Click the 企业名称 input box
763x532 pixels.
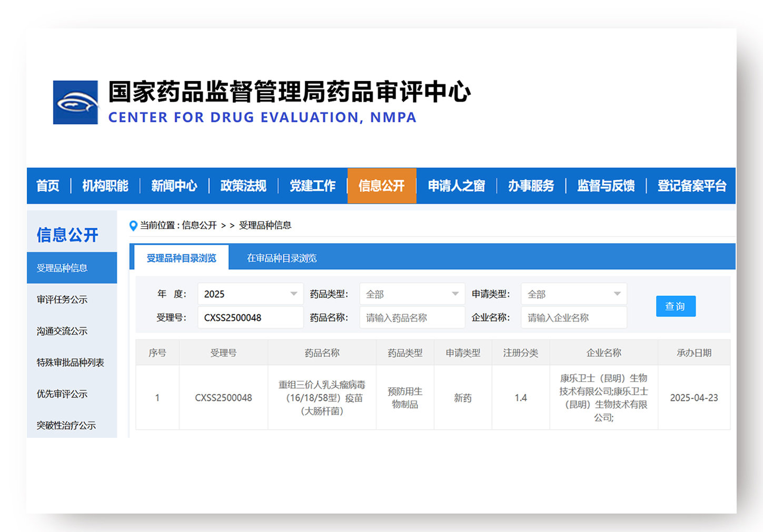[573, 318]
